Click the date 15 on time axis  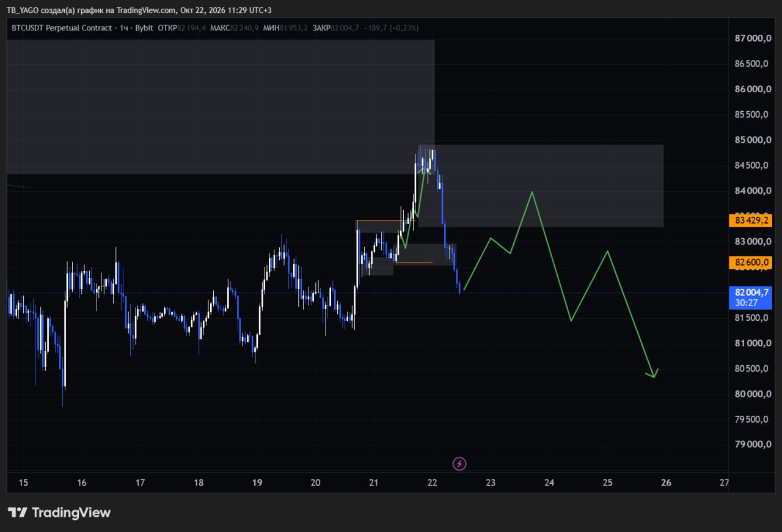[x=23, y=483]
